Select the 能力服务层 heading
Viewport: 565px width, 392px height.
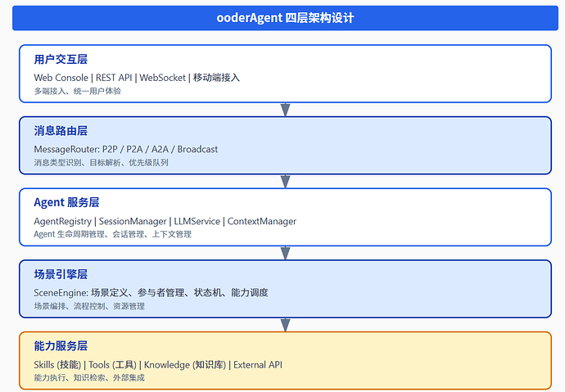tap(61, 346)
